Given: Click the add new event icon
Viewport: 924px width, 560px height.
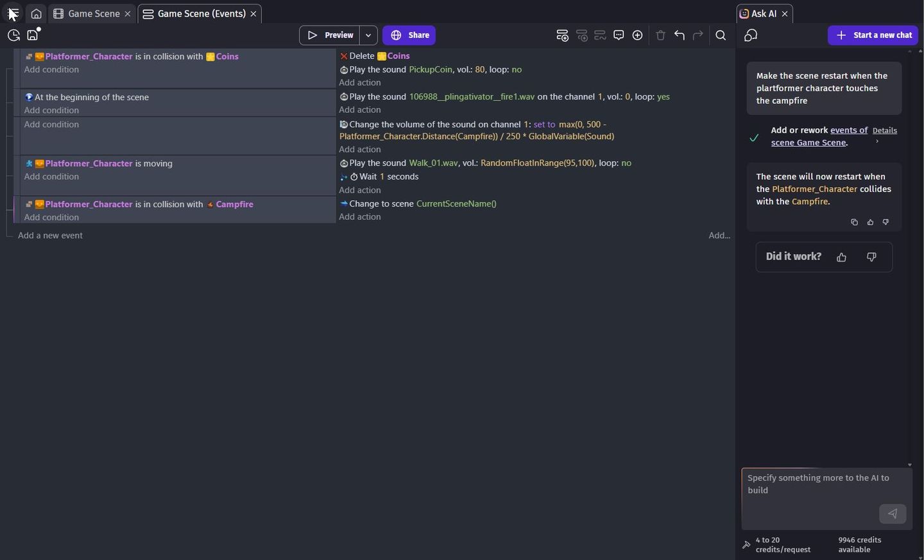Looking at the screenshot, I should click(563, 35).
